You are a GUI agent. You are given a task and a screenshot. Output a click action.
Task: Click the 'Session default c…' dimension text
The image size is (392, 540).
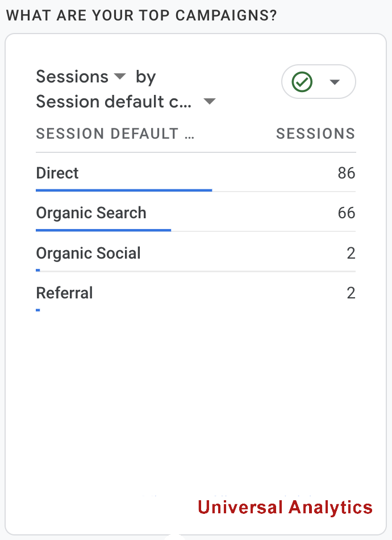(114, 102)
